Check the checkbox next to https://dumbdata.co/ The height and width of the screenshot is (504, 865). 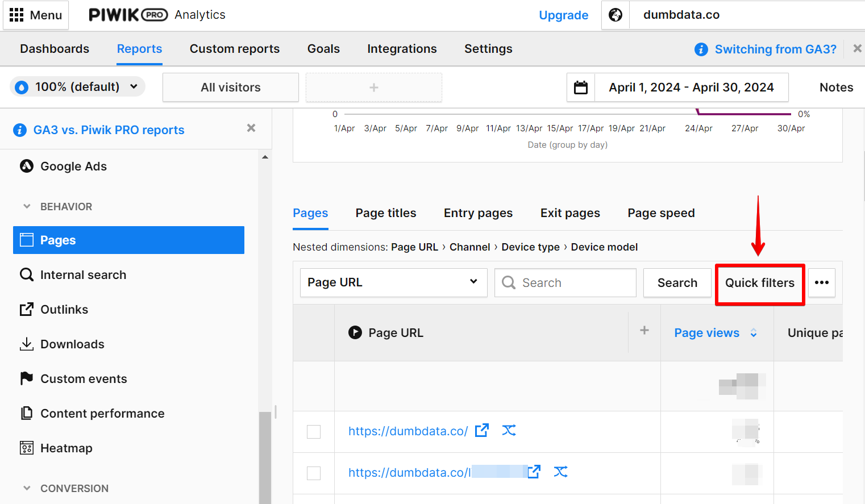pyautogui.click(x=313, y=432)
